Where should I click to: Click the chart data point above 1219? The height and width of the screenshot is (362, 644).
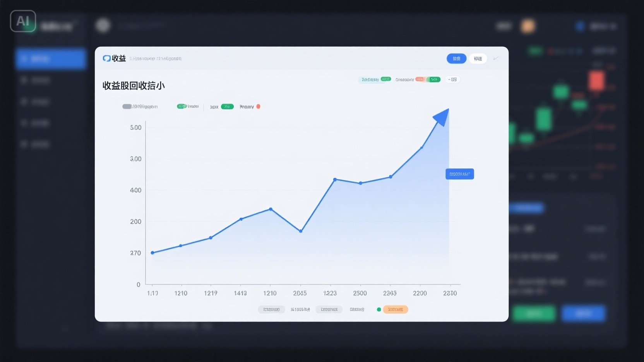click(211, 238)
